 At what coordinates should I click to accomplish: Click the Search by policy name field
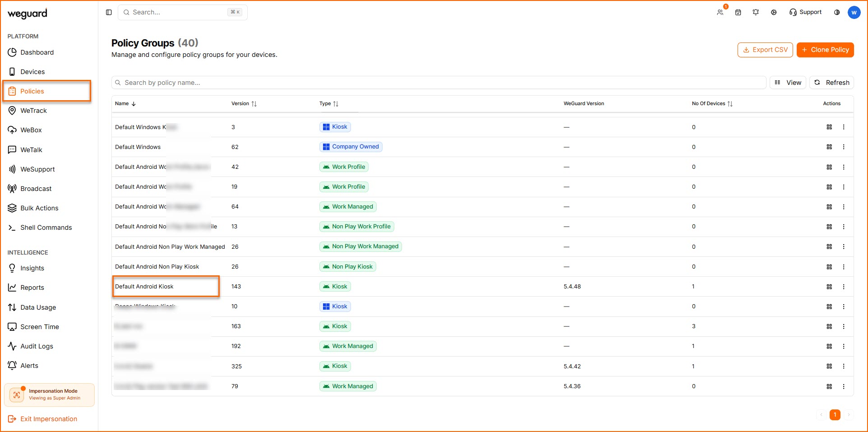(438, 83)
